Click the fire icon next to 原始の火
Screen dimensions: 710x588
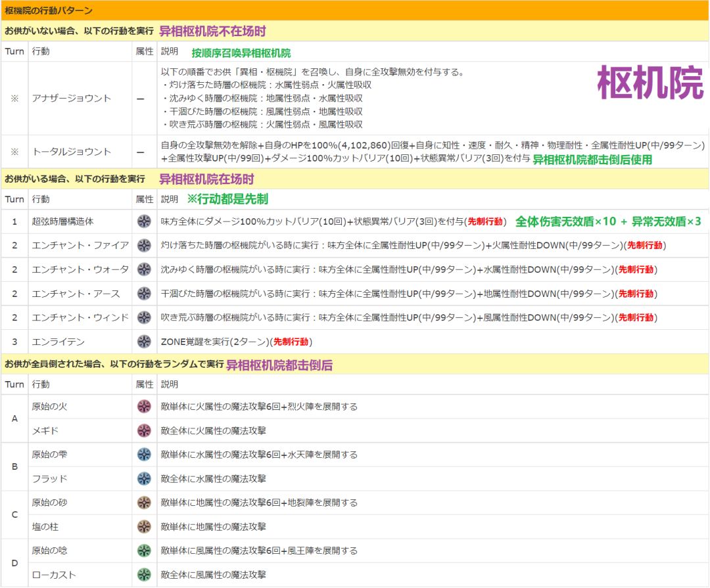coord(144,407)
